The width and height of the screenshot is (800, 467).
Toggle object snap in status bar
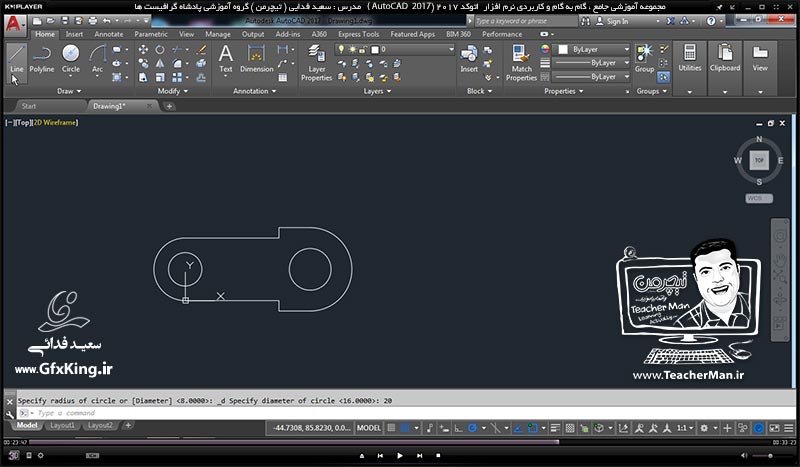[533, 428]
